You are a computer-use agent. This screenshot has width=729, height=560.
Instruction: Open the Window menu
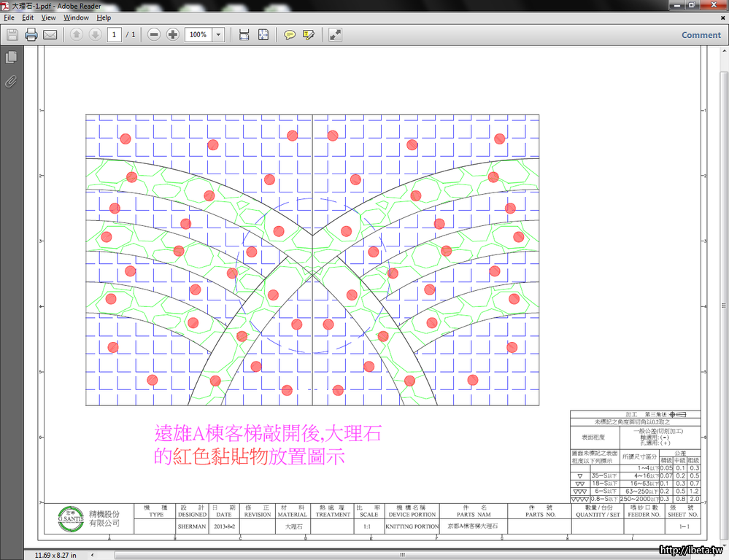pos(76,17)
